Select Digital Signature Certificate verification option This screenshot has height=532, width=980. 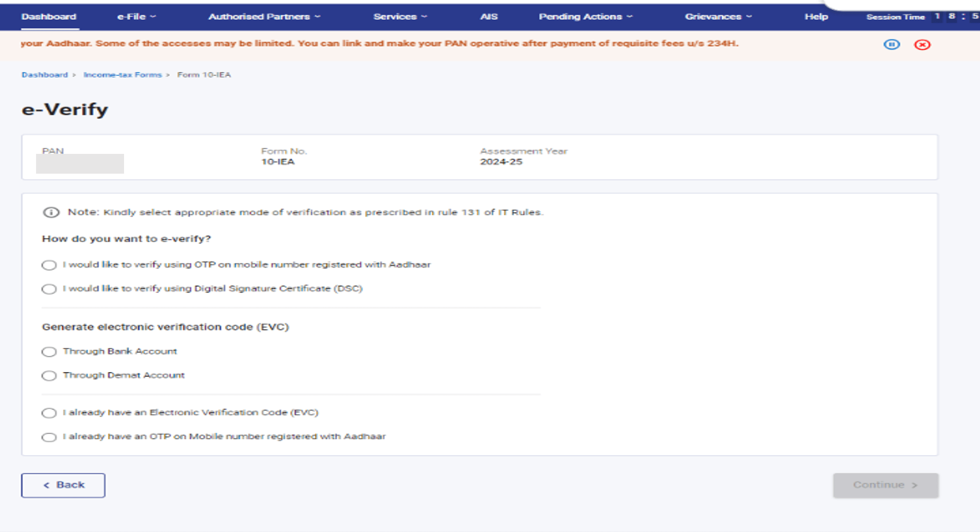49,289
